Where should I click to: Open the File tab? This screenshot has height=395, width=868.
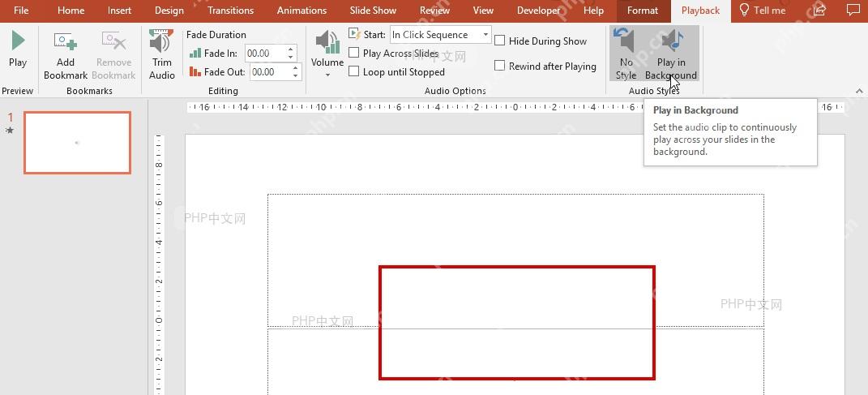tap(21, 11)
